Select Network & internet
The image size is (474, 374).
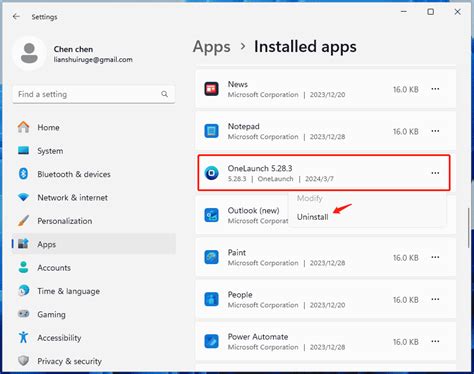tap(94, 197)
